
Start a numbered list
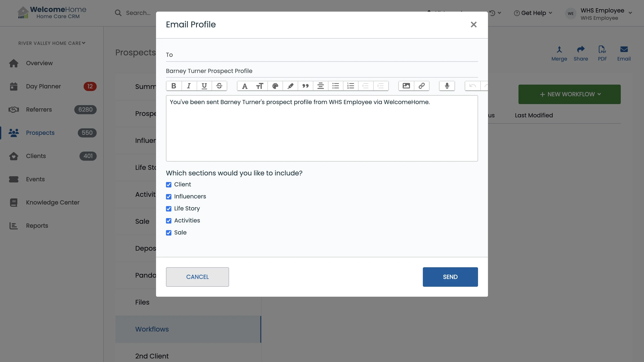click(350, 86)
